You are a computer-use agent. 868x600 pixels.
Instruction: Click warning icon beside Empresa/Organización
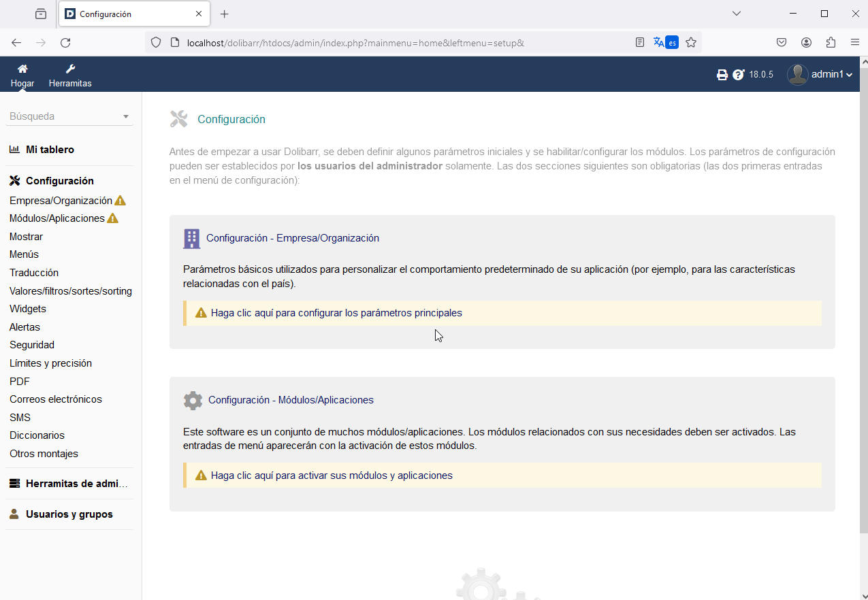[x=120, y=201]
